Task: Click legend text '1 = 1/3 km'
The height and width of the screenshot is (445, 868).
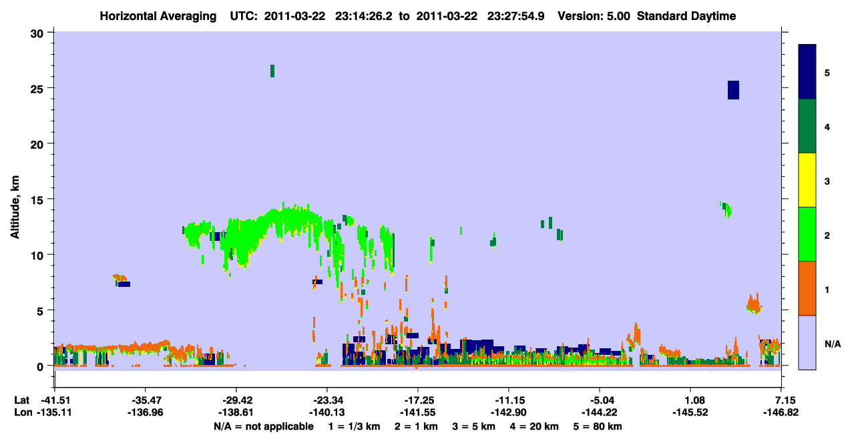Action: [x=356, y=426]
